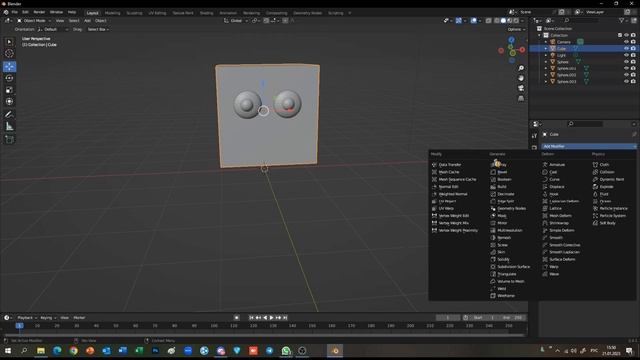This screenshot has height=360, width=640.
Task: Add the Solidify modifier
Action: coord(503,259)
